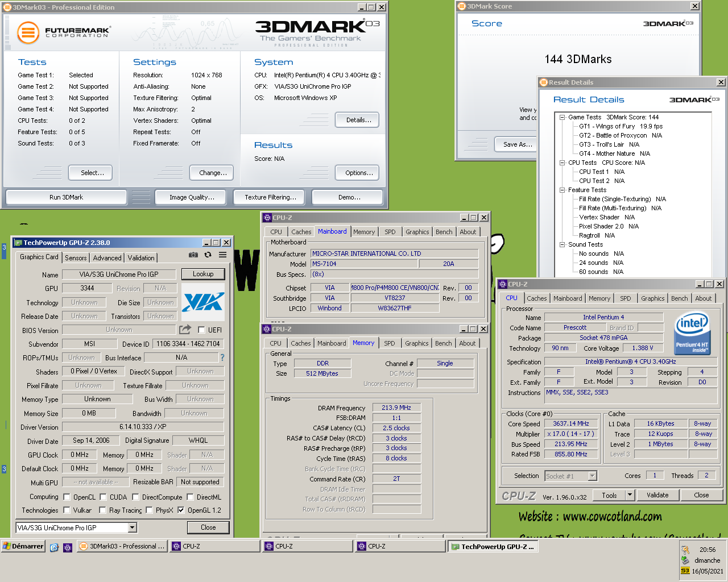Click taskbar clock showing 20:56
728x582 pixels.
[x=708, y=550]
